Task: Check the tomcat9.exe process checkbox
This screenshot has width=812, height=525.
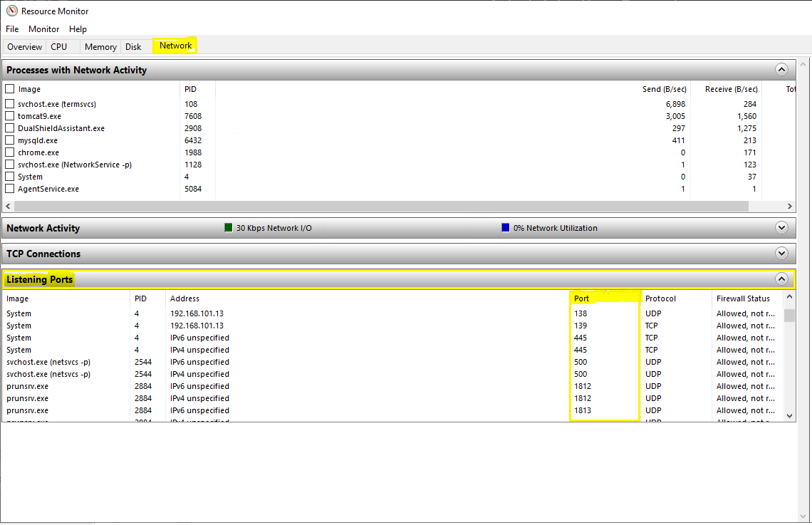Action: coord(10,116)
